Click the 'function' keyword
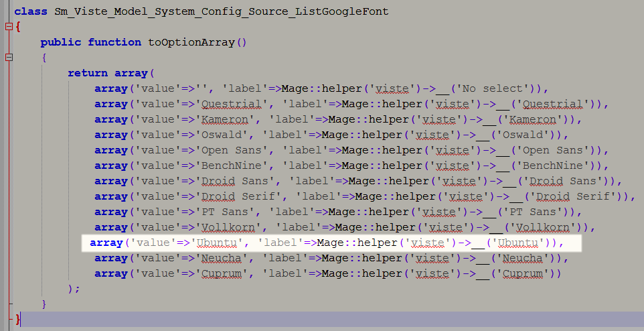 pos(114,42)
